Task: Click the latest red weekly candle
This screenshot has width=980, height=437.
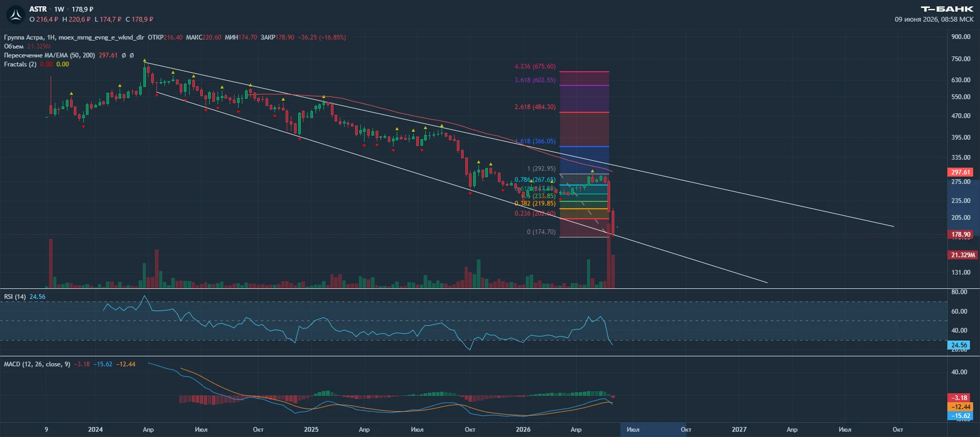Action: pos(613,223)
